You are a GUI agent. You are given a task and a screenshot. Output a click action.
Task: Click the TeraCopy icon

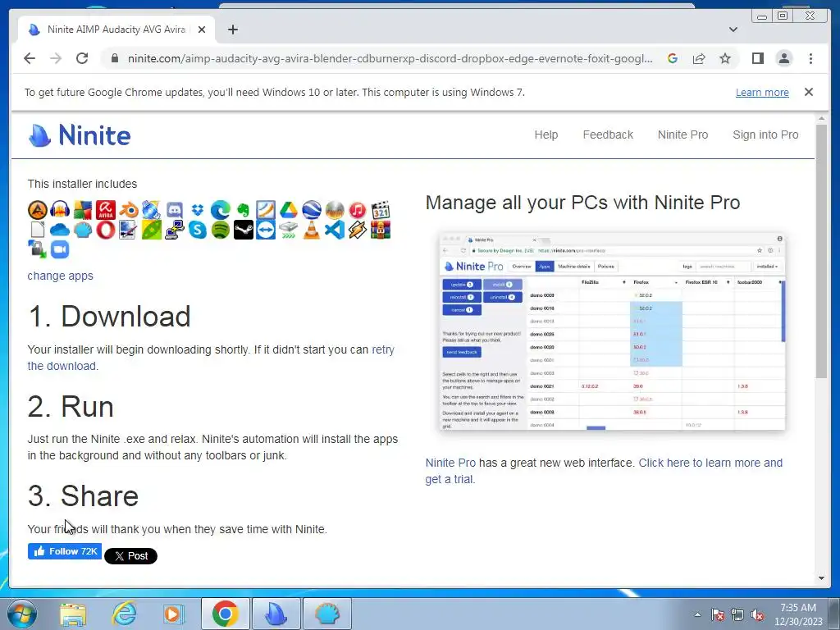(289, 230)
